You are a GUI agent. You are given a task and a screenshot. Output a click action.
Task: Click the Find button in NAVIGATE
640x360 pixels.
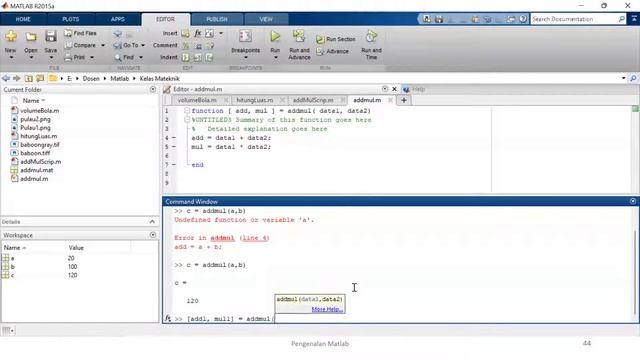(124, 58)
